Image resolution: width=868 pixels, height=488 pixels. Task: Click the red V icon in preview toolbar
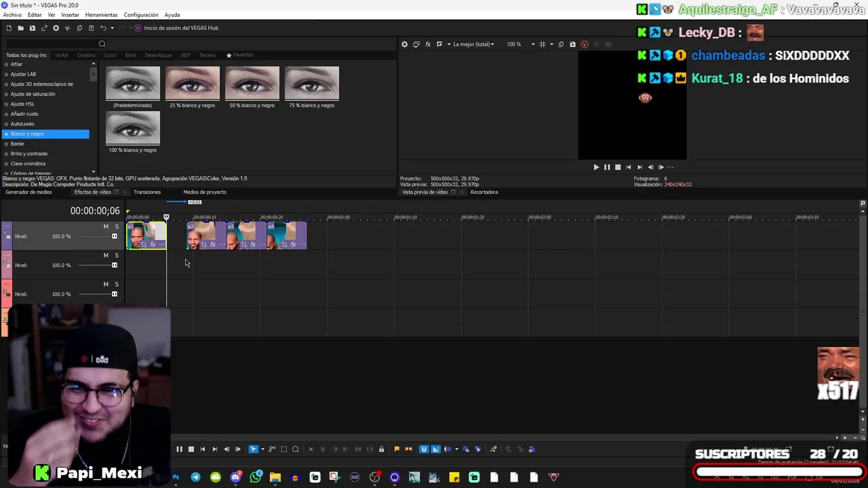click(x=585, y=44)
